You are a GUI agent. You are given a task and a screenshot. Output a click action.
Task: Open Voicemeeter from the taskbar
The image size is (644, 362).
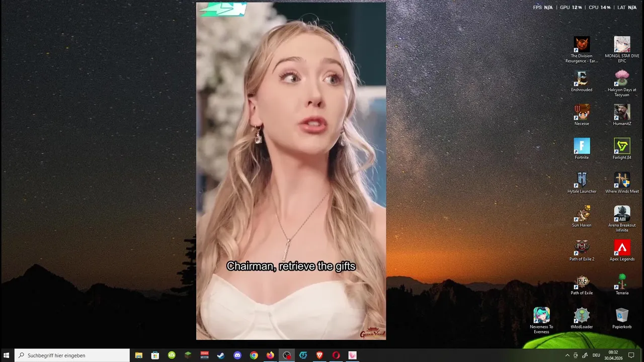pyautogui.click(x=204, y=355)
